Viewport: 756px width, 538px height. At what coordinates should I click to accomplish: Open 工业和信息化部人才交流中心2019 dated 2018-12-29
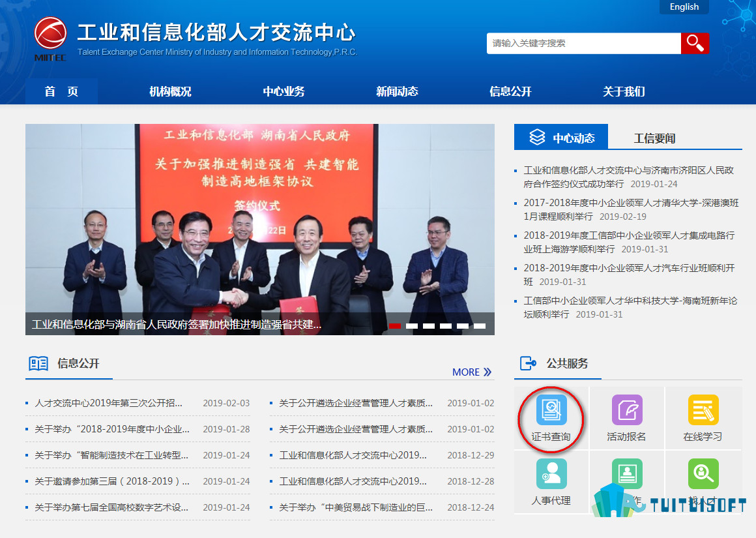coord(353,455)
